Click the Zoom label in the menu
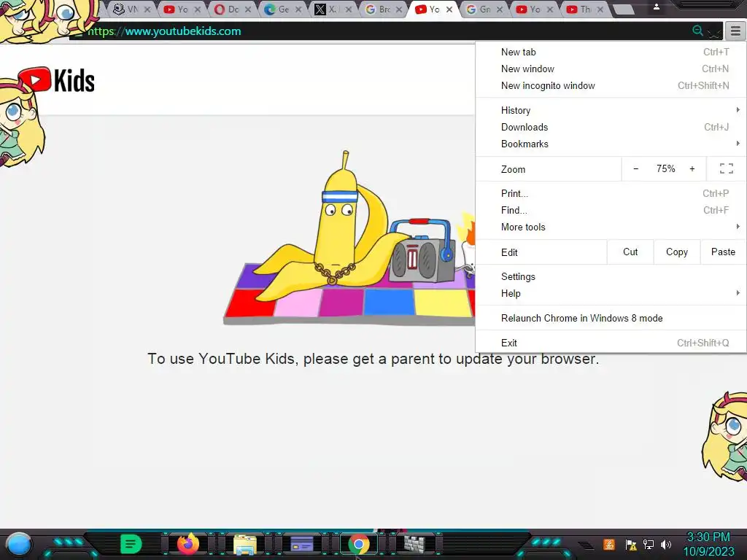This screenshot has height=560, width=747. (513, 169)
